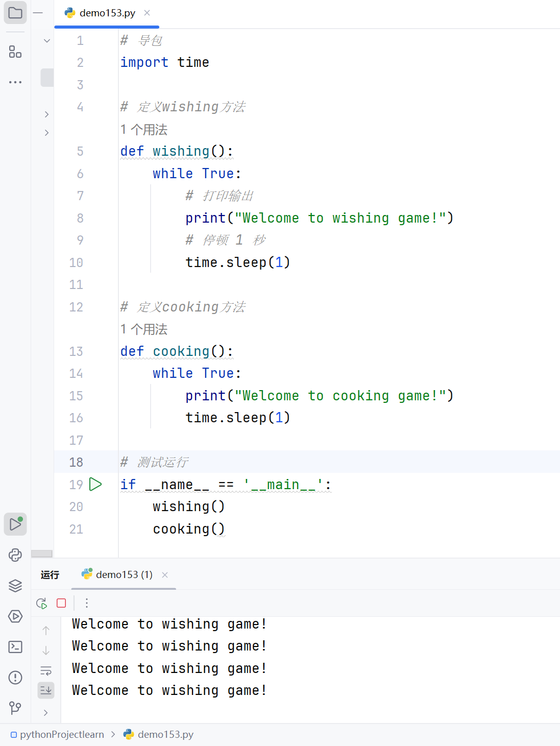The height and width of the screenshot is (746, 560).
Task: Click the cooking() call on line 21
Action: 189,529
